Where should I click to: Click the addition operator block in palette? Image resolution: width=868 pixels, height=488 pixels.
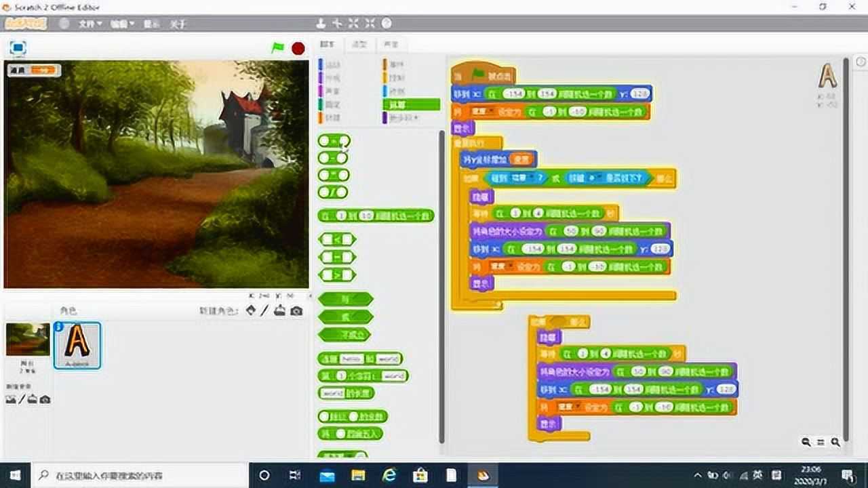pos(334,141)
